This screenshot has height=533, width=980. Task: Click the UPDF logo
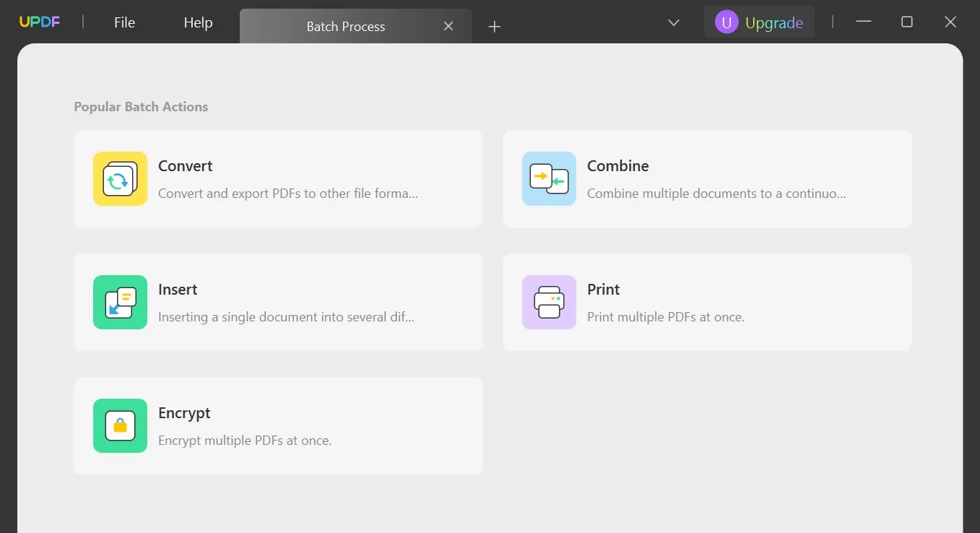click(x=39, y=22)
